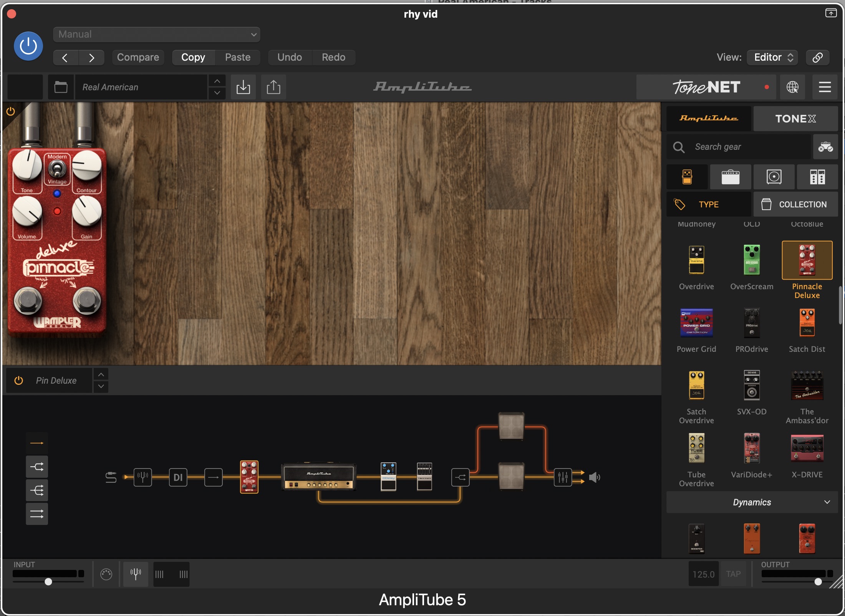845x616 pixels.
Task: Click the save preset download icon
Action: pyautogui.click(x=243, y=87)
